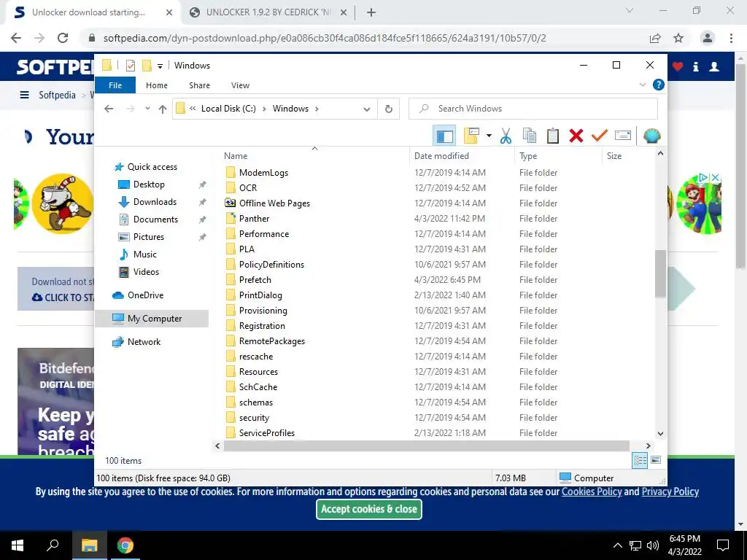Click the Paste clipboard icon
The width and height of the screenshot is (747, 560).
pos(553,136)
